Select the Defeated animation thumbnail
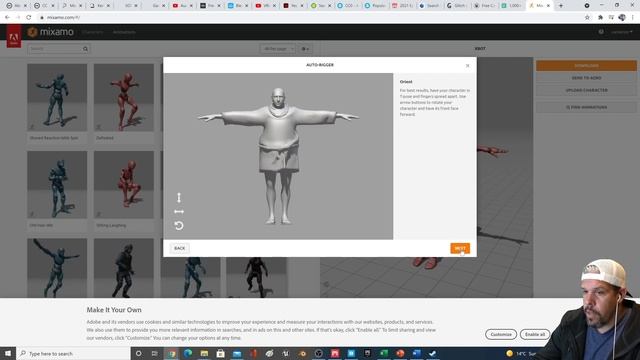Image resolution: width=640 pixels, height=360 pixels. tap(124, 98)
